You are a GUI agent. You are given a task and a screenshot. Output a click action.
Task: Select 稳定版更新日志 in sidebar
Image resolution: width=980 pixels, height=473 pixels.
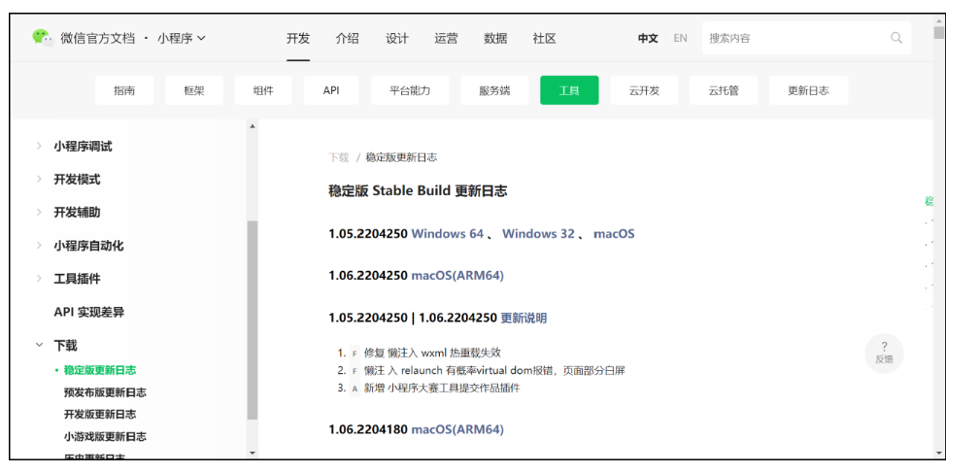pos(99,370)
